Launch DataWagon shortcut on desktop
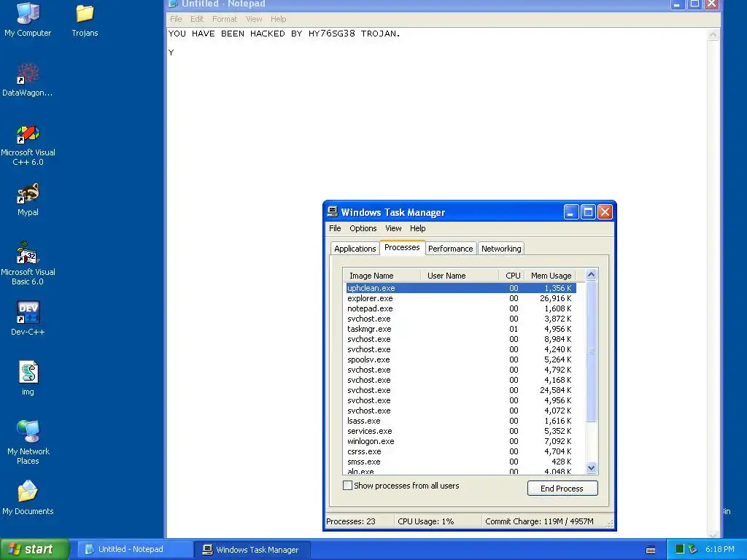The width and height of the screenshot is (747, 560). (28, 79)
